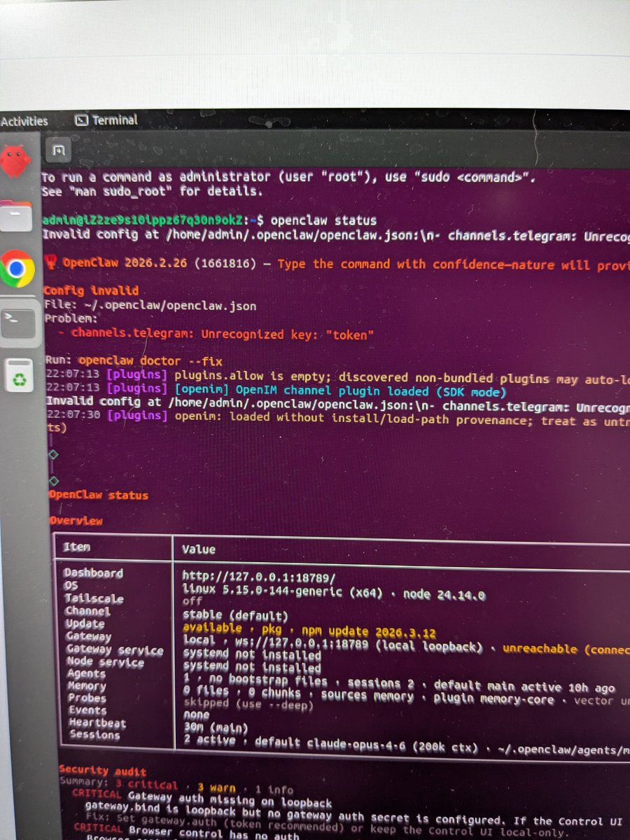The width and height of the screenshot is (630, 840).
Task: Click the 'Security audit' heading
Action: tap(104, 769)
